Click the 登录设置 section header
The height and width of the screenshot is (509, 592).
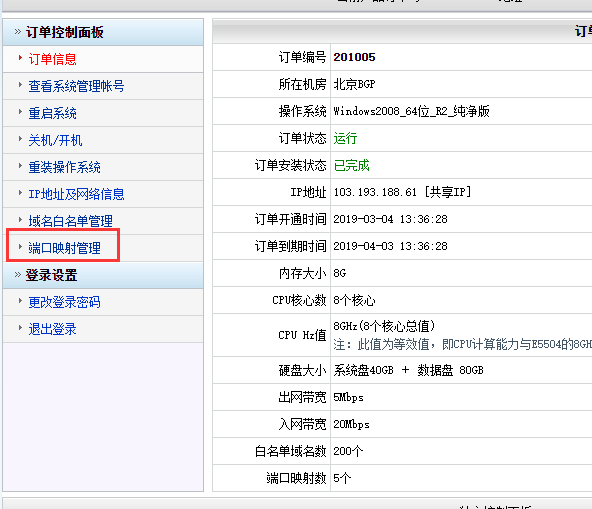51,275
